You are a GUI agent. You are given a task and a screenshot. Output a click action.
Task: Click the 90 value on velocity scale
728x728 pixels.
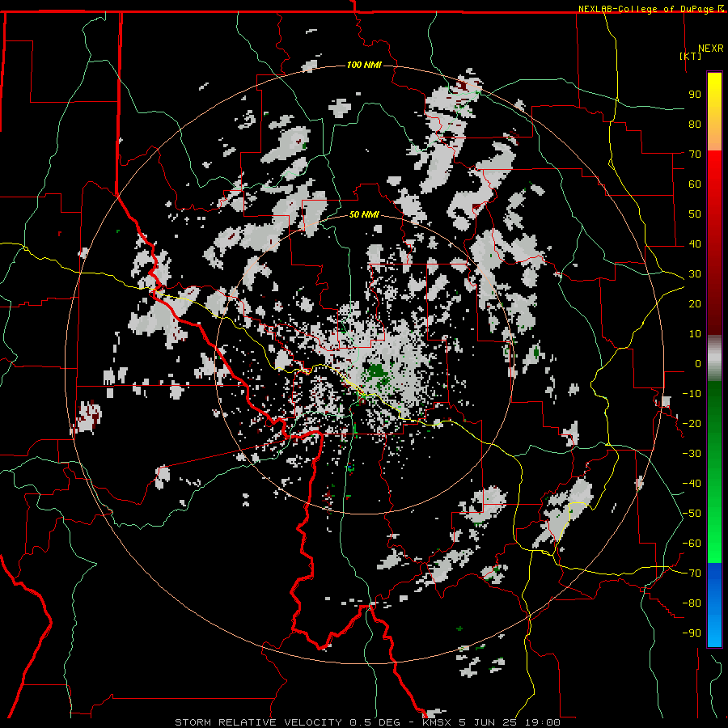coord(695,95)
